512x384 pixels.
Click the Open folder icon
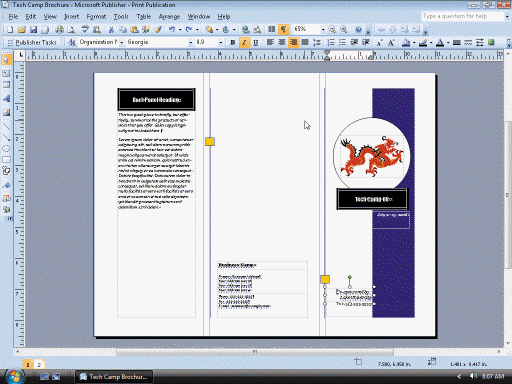click(22, 30)
